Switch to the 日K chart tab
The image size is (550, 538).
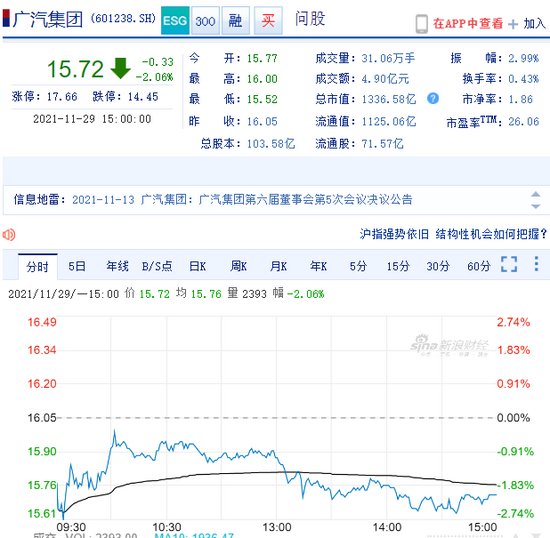(x=197, y=266)
